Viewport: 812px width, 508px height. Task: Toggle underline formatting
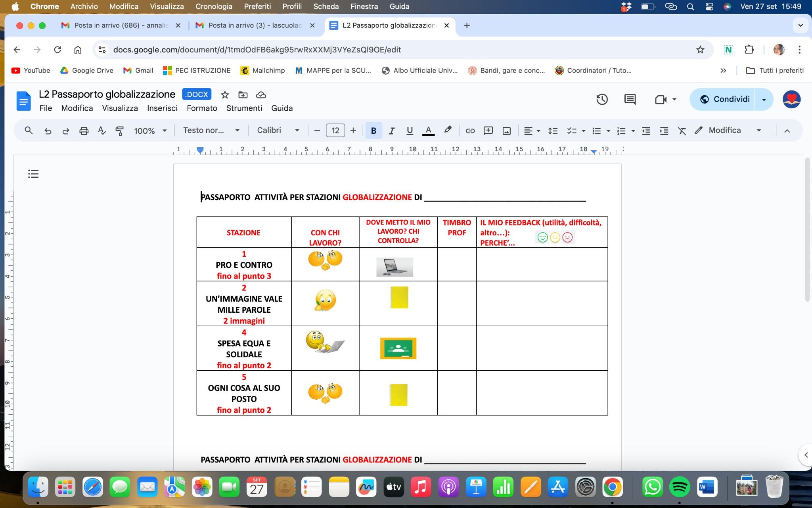(410, 131)
